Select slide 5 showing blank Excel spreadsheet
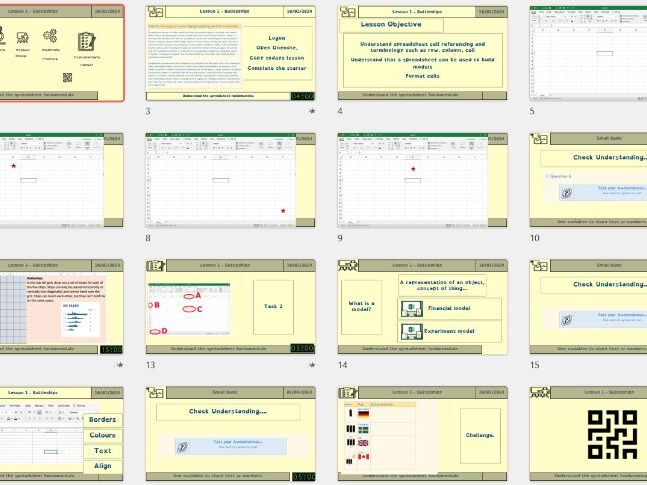The image size is (647, 485). coord(588,53)
